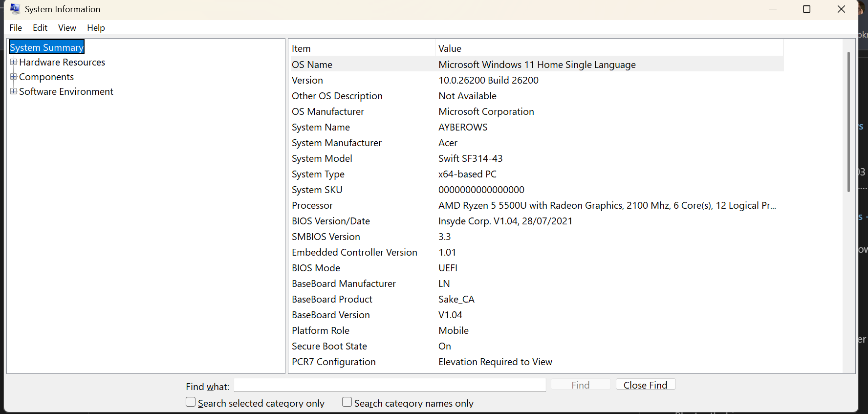Select the BaseBoard Version row

point(537,315)
